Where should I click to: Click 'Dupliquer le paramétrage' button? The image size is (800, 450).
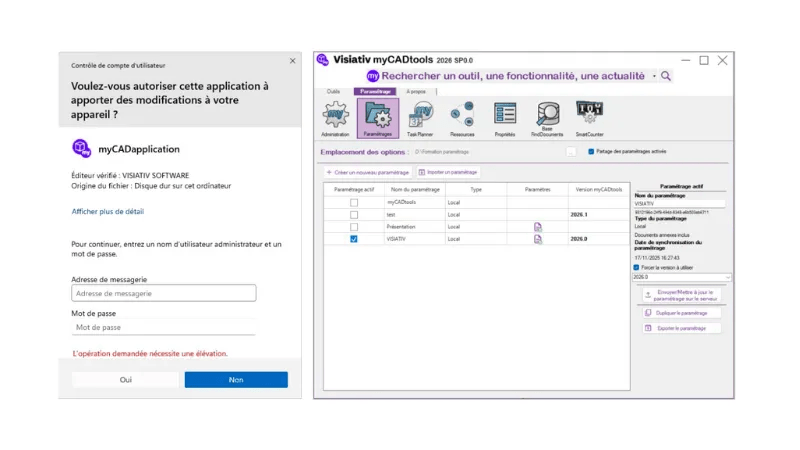click(x=682, y=313)
